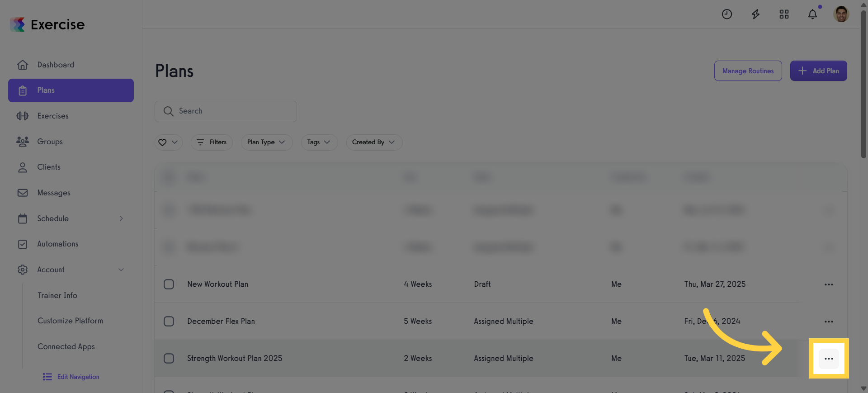Check the December Flex Plan checkbox
The width and height of the screenshot is (868, 393).
tap(169, 321)
